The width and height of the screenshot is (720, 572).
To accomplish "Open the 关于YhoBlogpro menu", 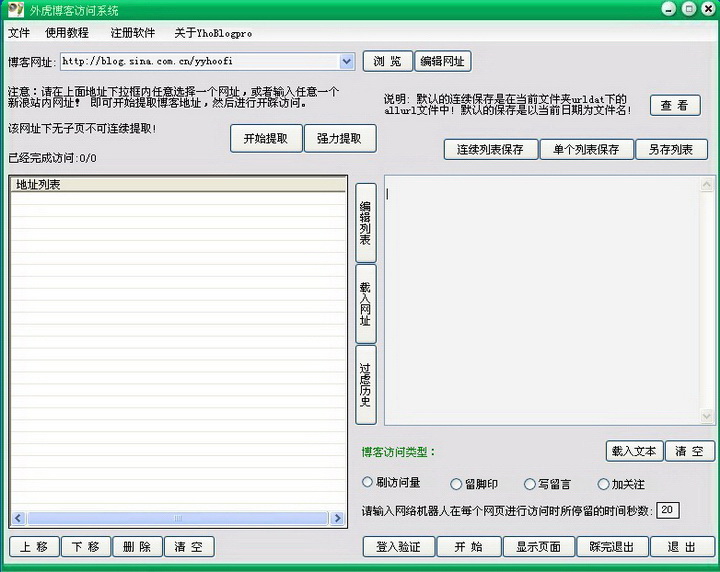I will (x=213, y=33).
